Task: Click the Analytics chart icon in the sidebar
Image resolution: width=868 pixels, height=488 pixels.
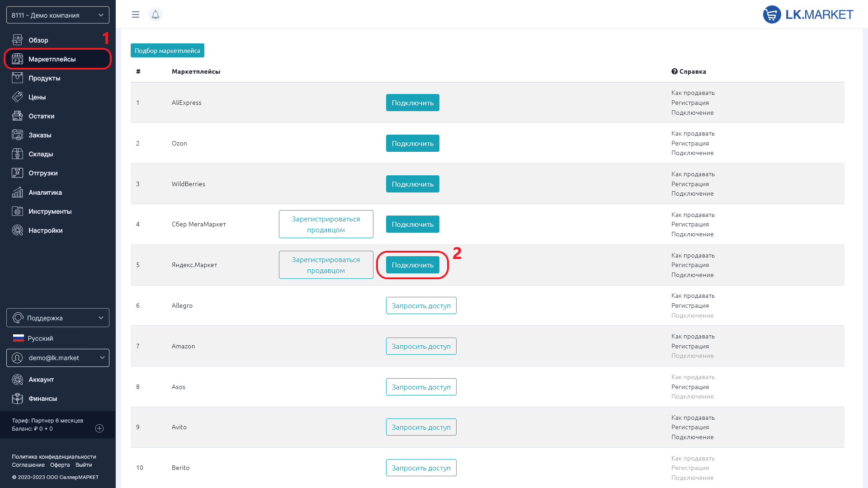Action: pos(17,192)
